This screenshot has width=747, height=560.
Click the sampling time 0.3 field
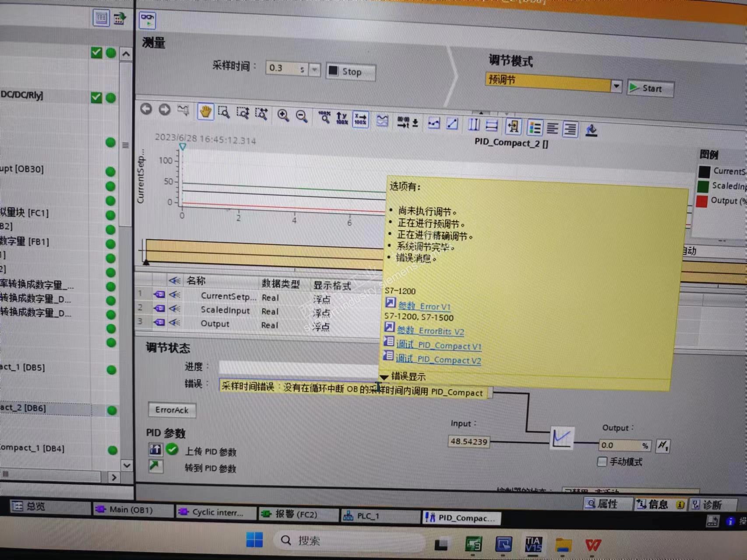287,68
